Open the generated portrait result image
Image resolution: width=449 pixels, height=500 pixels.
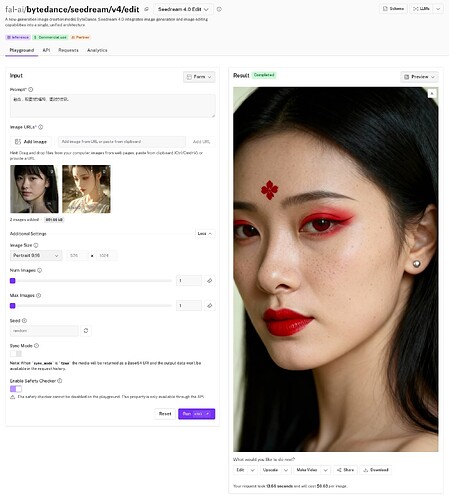(336, 269)
